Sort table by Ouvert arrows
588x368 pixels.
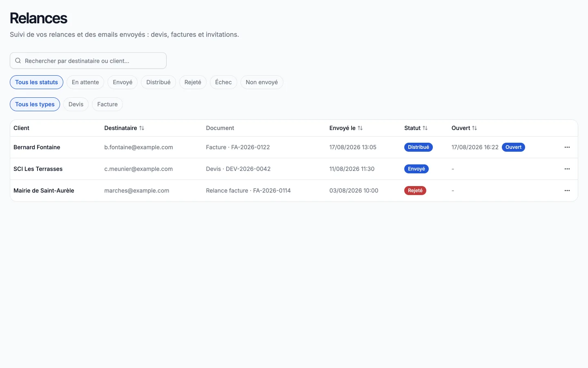(474, 128)
